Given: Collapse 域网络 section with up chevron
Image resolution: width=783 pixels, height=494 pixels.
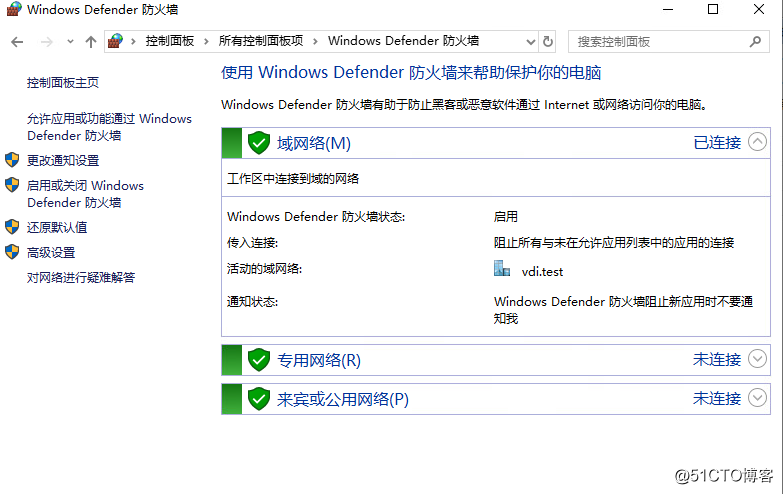Looking at the screenshot, I should [757, 142].
